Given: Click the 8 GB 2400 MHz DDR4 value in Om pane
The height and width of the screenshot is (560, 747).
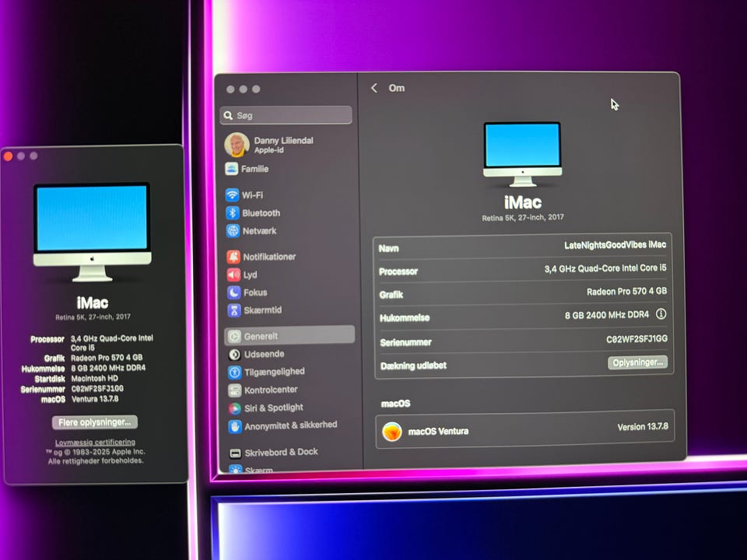Looking at the screenshot, I should click(x=607, y=315).
